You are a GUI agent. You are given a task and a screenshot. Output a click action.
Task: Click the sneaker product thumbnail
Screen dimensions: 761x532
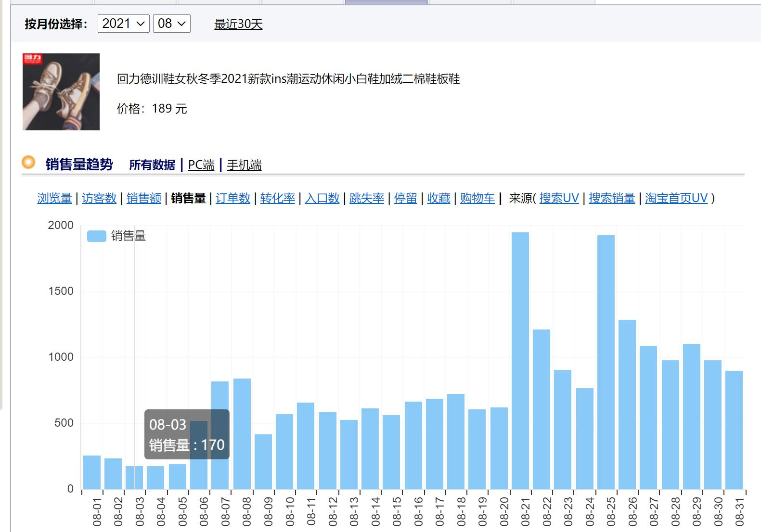pyautogui.click(x=61, y=92)
